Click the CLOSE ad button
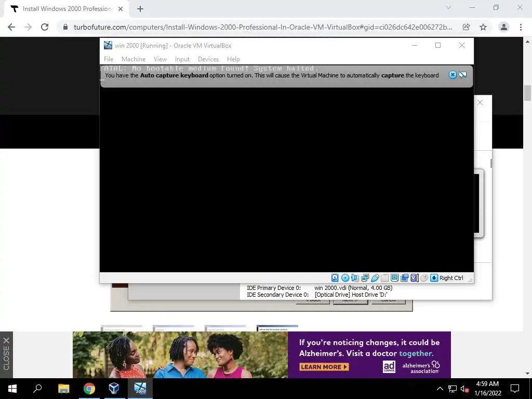Viewport: 532px width, 399px height. coord(6,354)
